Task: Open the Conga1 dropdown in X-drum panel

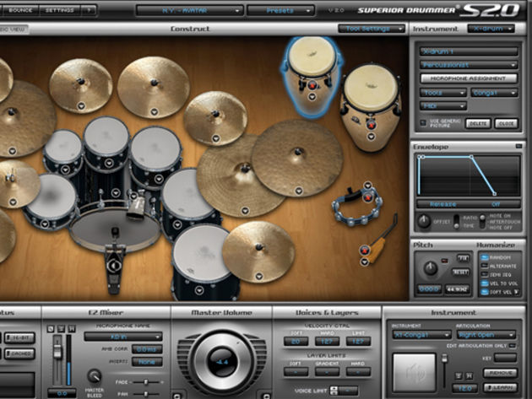Action: [494, 93]
